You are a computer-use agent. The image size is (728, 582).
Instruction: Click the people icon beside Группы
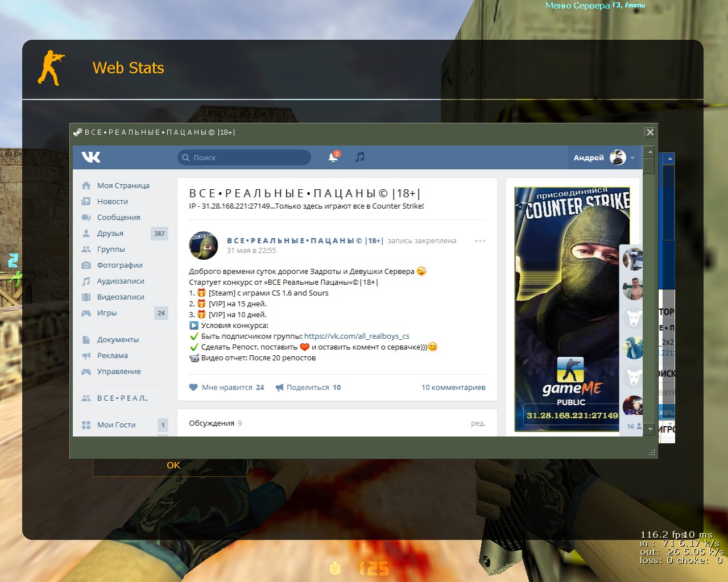(x=86, y=249)
